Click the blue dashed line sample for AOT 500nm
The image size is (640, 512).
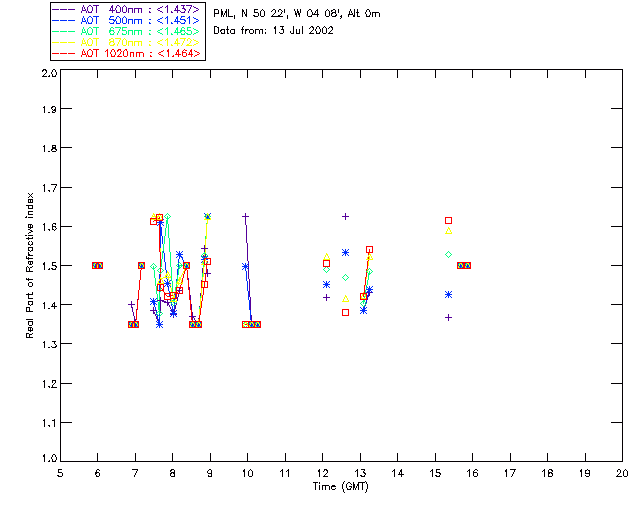click(x=63, y=20)
